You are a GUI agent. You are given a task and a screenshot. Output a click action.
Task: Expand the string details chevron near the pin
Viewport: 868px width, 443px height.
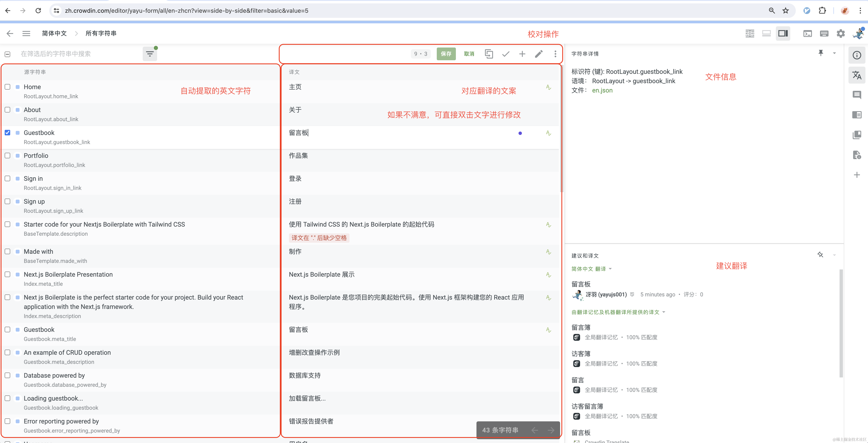(835, 53)
